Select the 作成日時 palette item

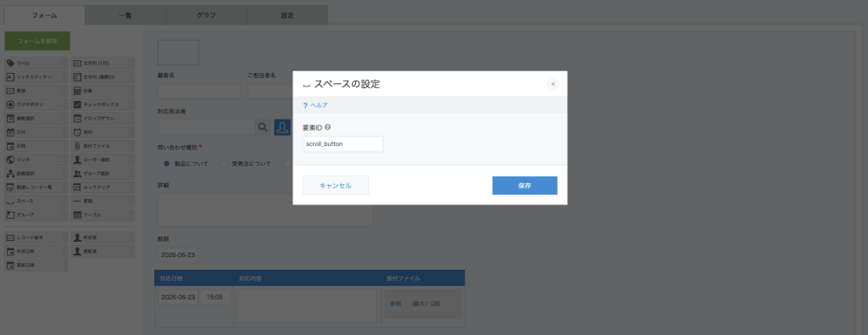pos(36,251)
